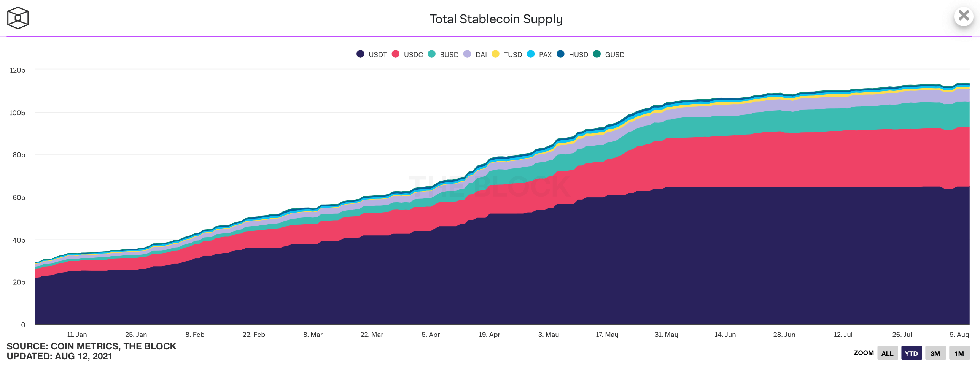Toggle USDC series legend dot
This screenshot has width=980, height=365.
[x=396, y=54]
